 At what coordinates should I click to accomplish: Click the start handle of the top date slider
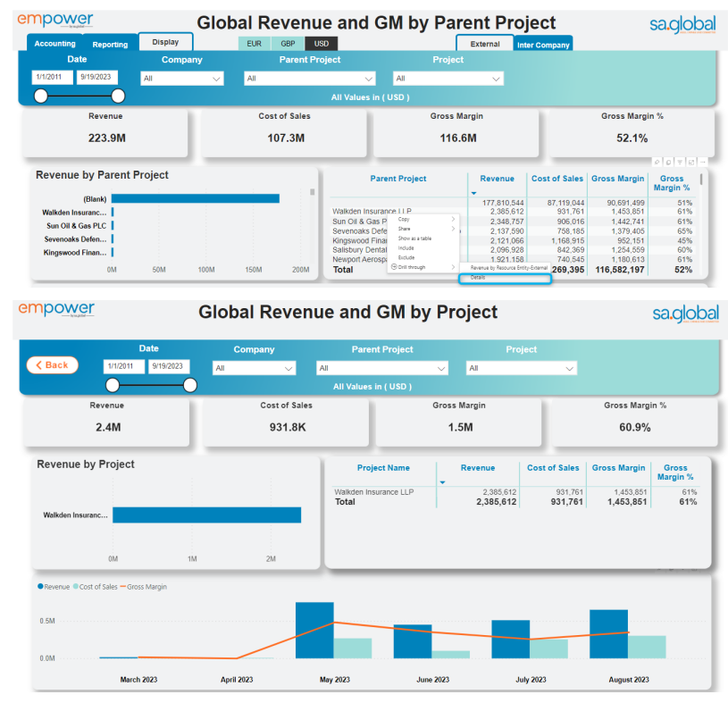coord(41,96)
